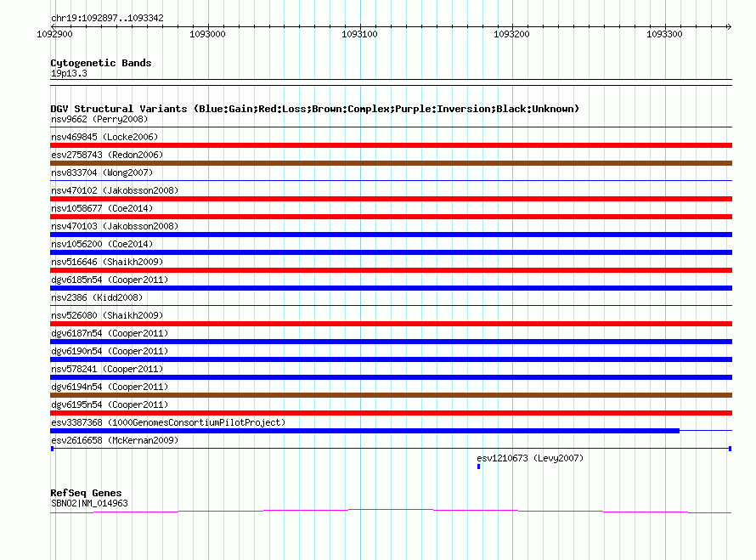
Task: Click the nsv9662 (Perry2008) variant label
Action: pos(99,119)
